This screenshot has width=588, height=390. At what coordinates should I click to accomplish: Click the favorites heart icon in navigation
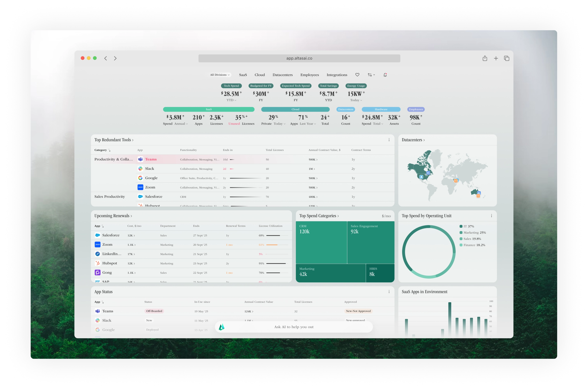(x=357, y=75)
